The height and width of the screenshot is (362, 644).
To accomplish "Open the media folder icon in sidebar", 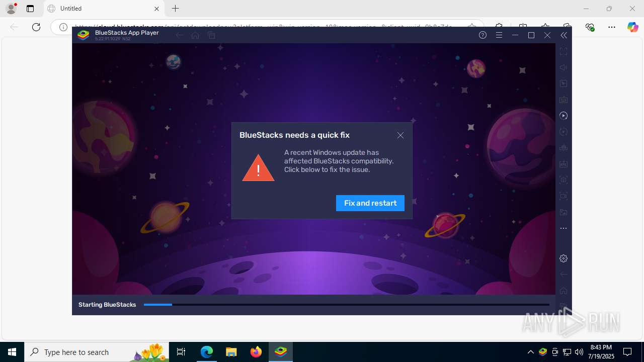I will click(563, 212).
